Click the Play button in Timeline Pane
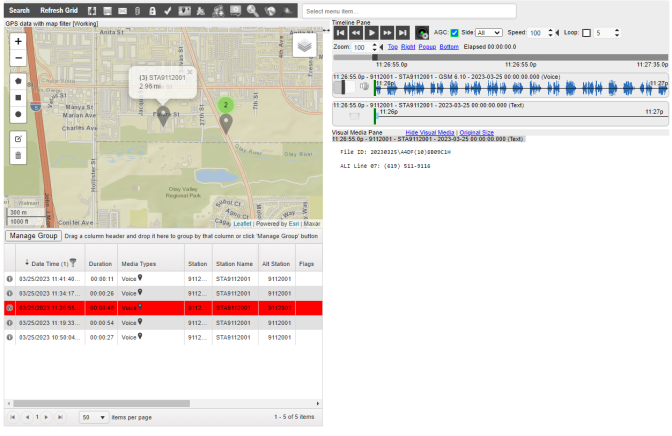This screenshot has height=436, width=672. point(371,33)
